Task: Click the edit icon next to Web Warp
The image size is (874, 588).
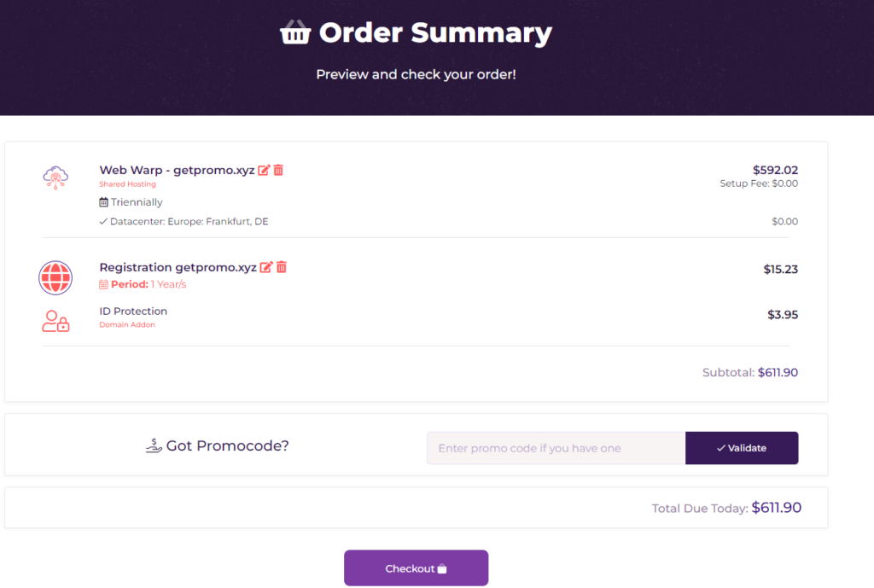Action: pyautogui.click(x=265, y=169)
